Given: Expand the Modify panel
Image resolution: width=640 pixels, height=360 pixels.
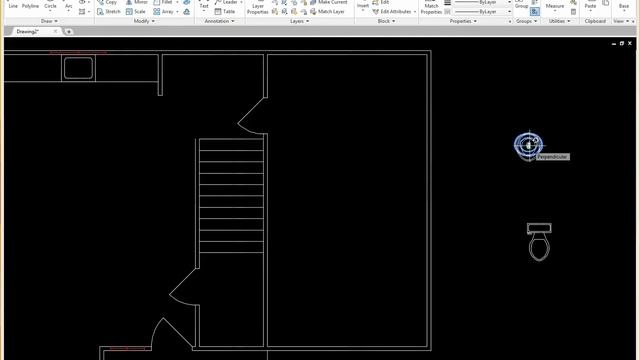Looking at the screenshot, I should pos(144,21).
